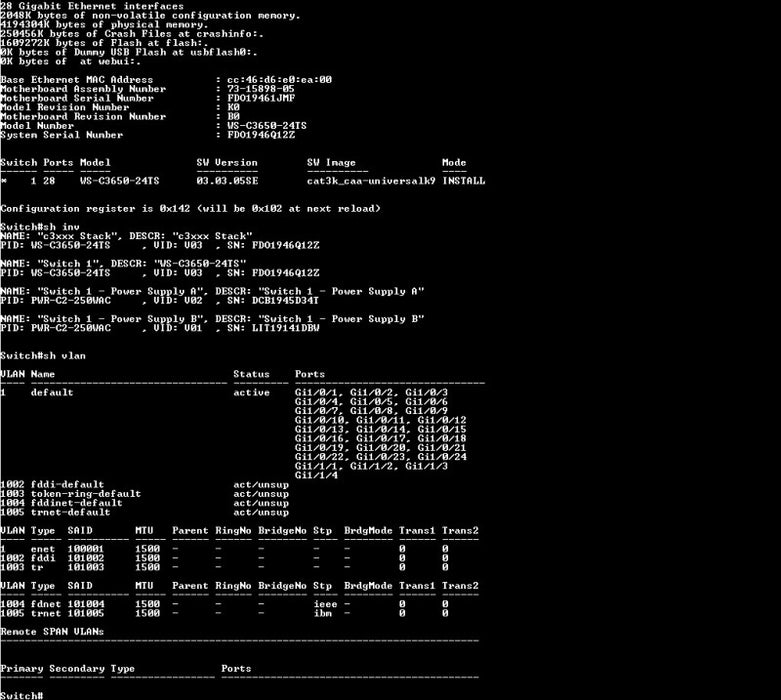Click the 'ibm' Stp value
This screenshot has width=781, height=700.
point(322,613)
